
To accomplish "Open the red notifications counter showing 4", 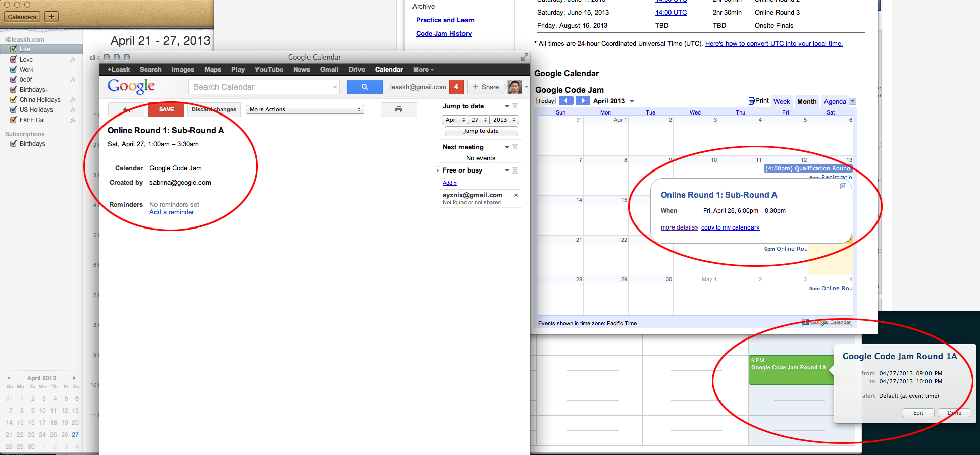I will [x=456, y=87].
